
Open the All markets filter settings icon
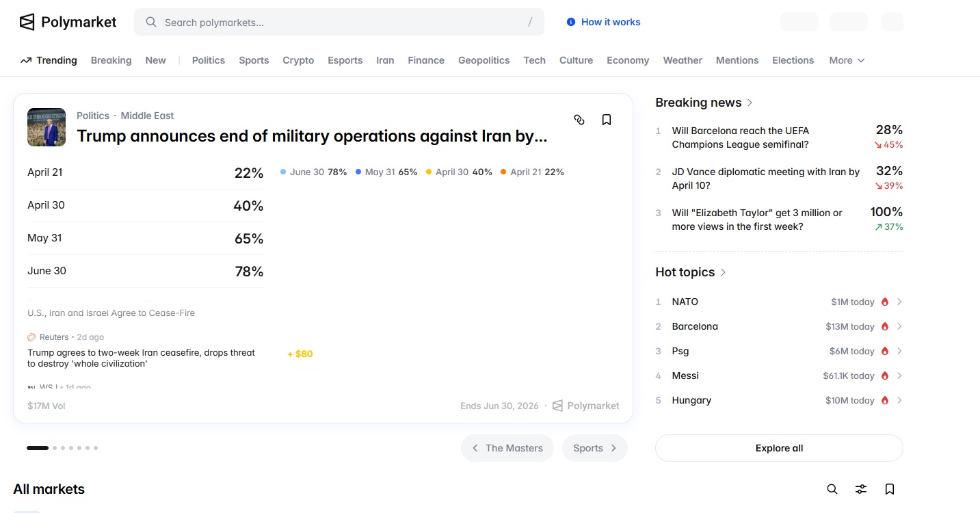861,489
